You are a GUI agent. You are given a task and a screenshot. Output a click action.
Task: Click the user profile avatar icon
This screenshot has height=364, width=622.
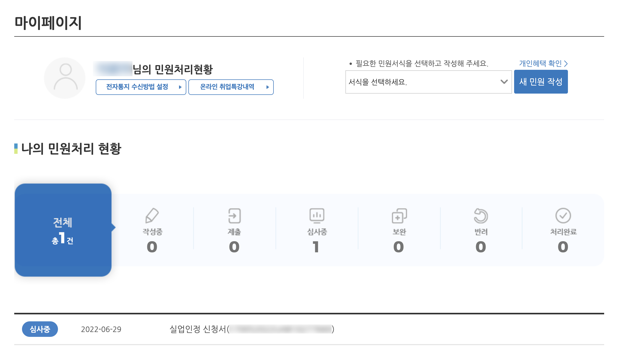65,78
